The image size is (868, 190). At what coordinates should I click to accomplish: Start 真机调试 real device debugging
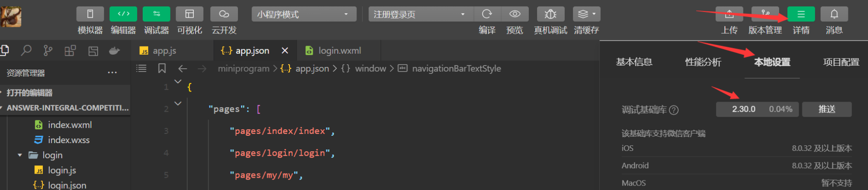pos(550,14)
